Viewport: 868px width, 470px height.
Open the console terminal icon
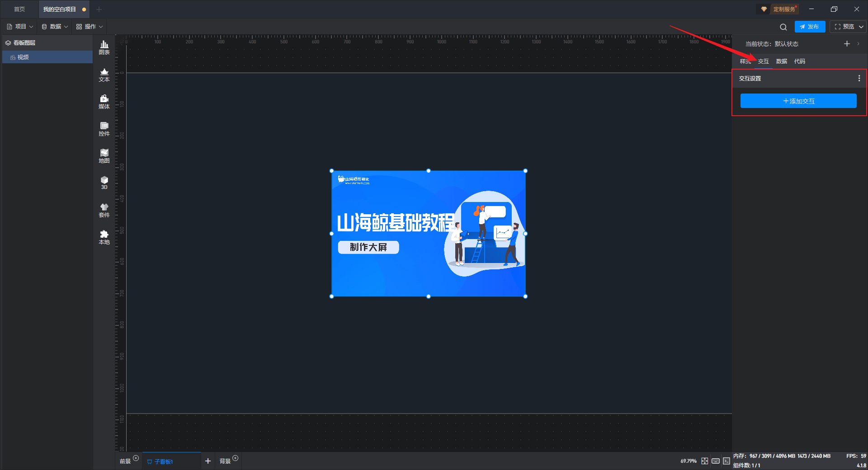click(x=726, y=461)
